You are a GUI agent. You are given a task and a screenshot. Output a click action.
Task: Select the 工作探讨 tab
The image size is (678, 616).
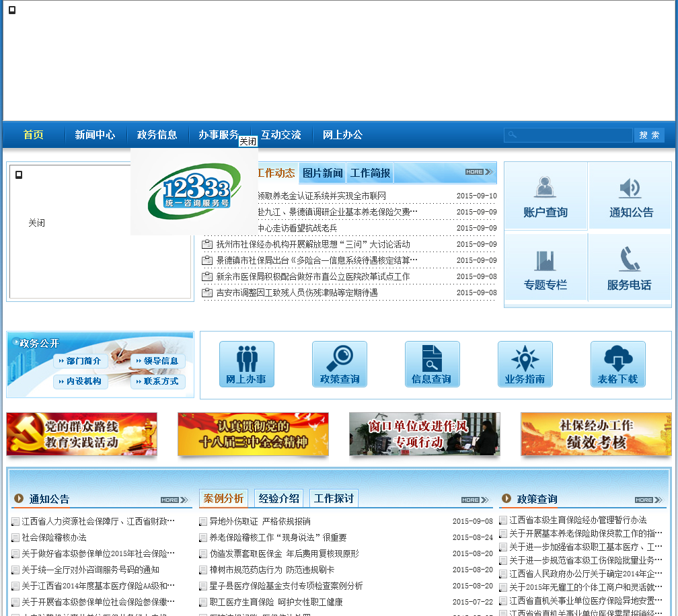coord(334,498)
